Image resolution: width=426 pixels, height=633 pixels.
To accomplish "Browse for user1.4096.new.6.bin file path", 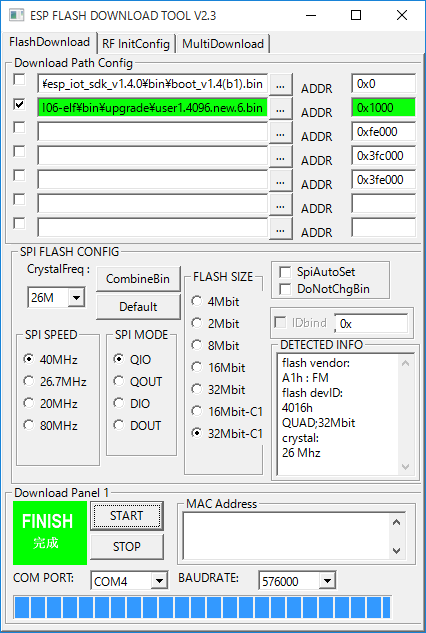I will click(x=281, y=109).
